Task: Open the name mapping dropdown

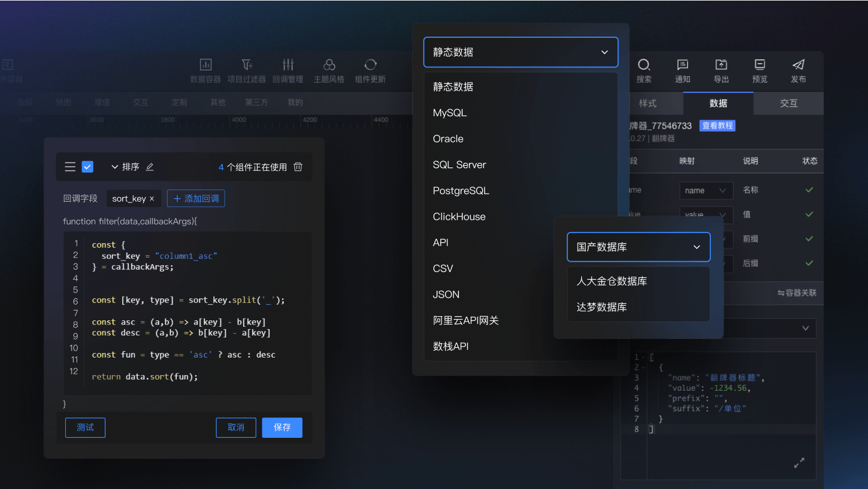Action: coord(706,191)
